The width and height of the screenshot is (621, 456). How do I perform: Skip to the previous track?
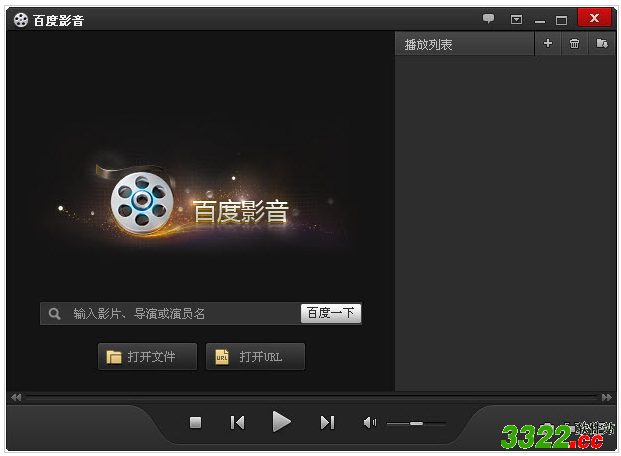click(x=237, y=422)
